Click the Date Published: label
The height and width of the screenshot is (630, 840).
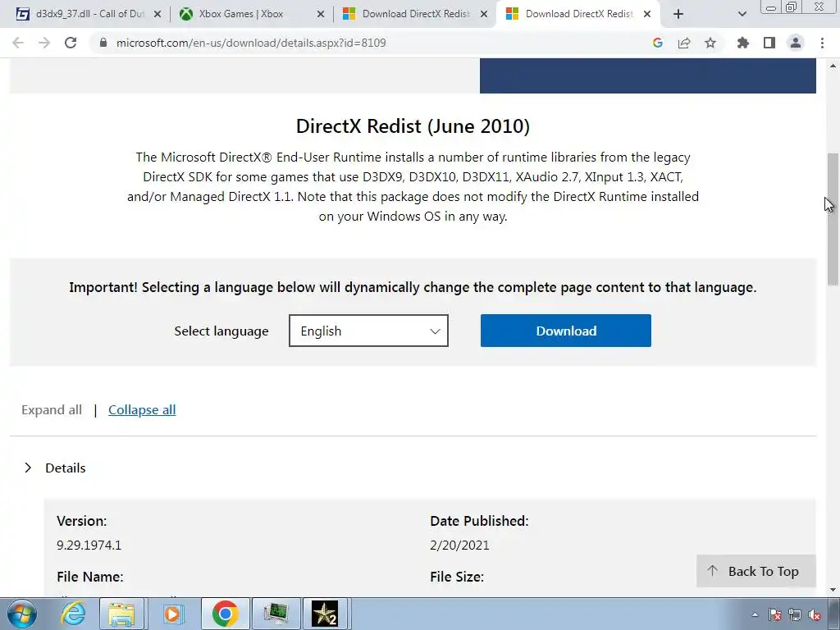tap(479, 521)
